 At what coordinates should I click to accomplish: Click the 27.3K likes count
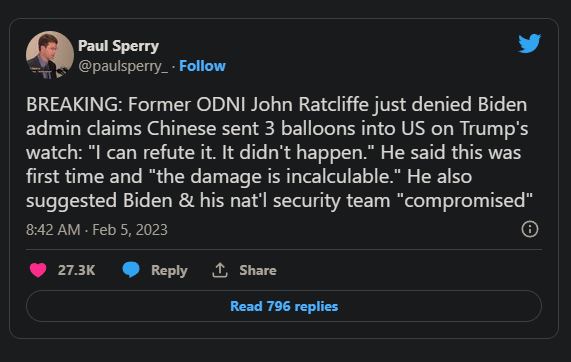pos(76,270)
